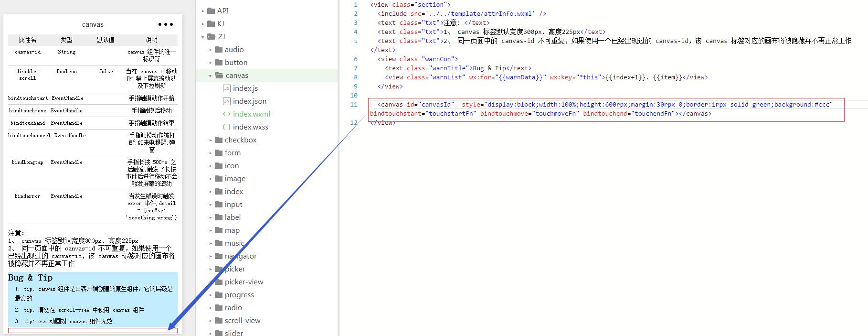Open index.wxss in the file tree
This screenshot has height=336, width=868.
click(251, 127)
